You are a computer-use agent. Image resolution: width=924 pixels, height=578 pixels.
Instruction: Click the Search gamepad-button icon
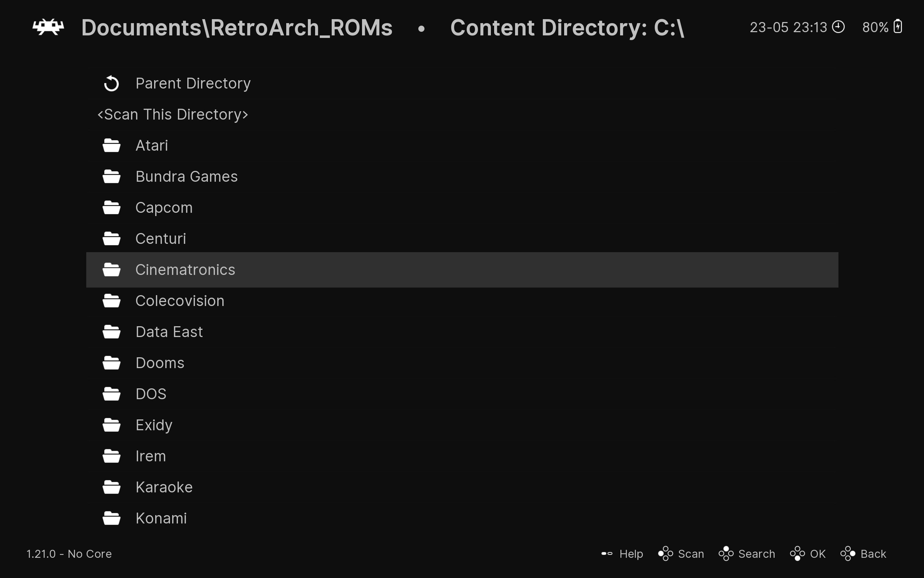(x=726, y=553)
